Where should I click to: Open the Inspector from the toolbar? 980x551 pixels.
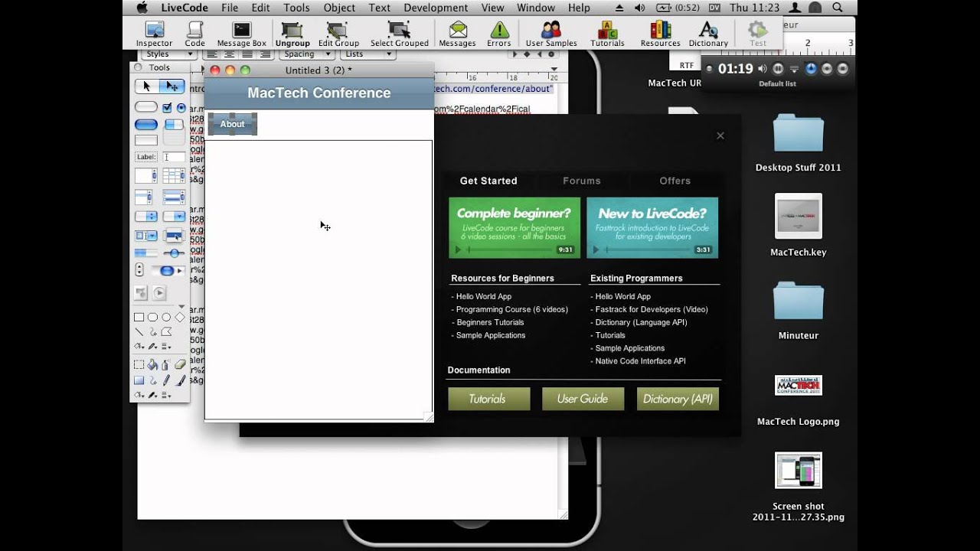tap(154, 34)
